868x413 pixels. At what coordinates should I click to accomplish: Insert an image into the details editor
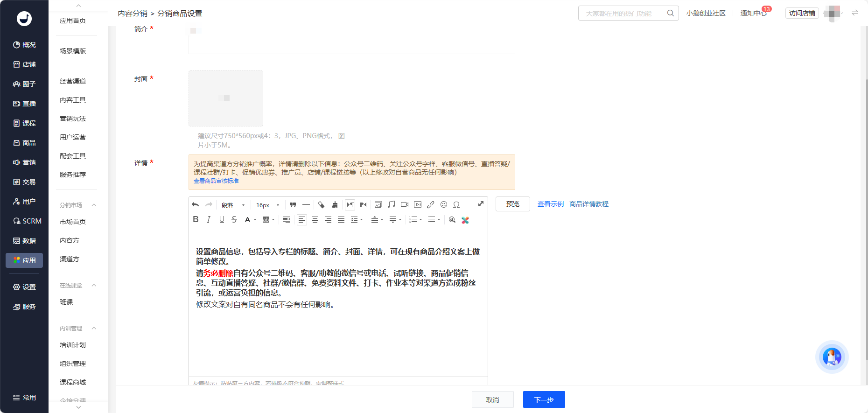pos(378,204)
